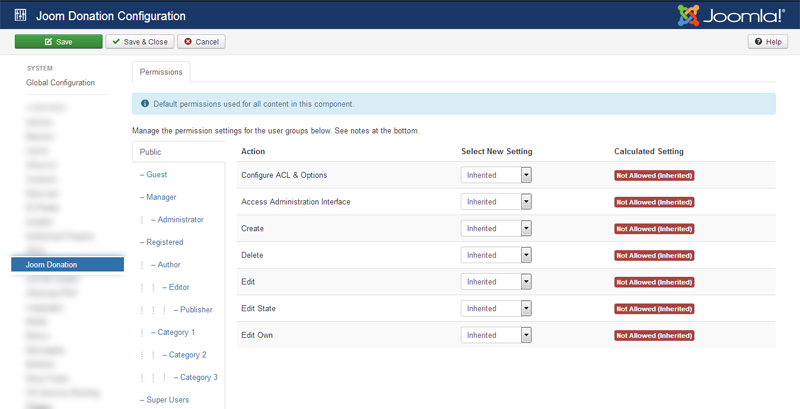The width and height of the screenshot is (800, 409).
Task: Choose the Publisher user group
Action: point(196,310)
